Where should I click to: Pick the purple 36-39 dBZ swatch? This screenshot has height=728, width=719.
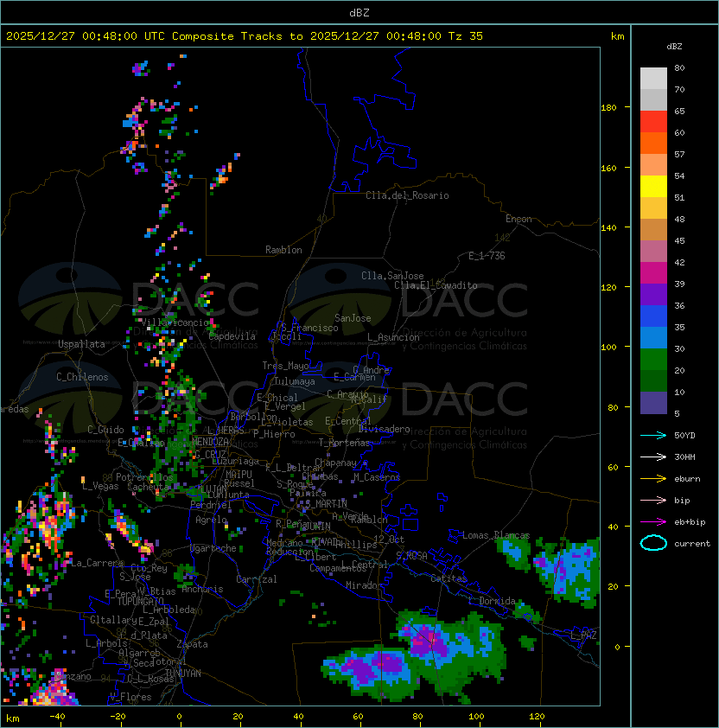click(x=653, y=294)
